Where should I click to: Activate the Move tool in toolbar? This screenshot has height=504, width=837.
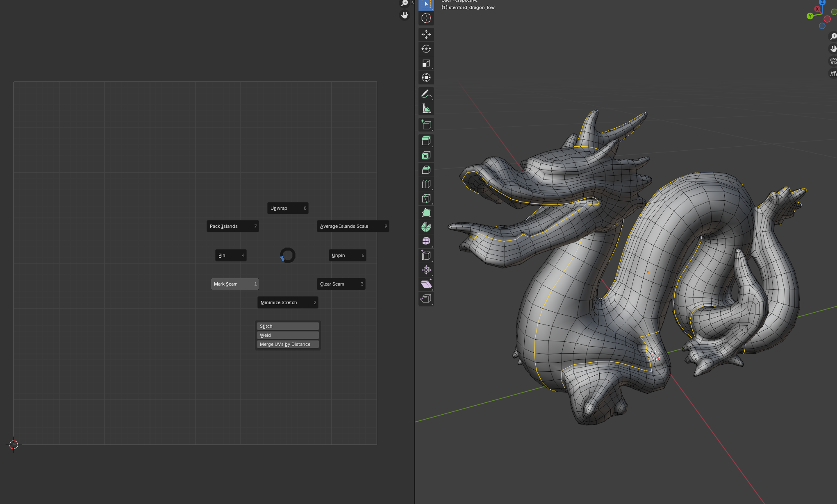point(426,34)
